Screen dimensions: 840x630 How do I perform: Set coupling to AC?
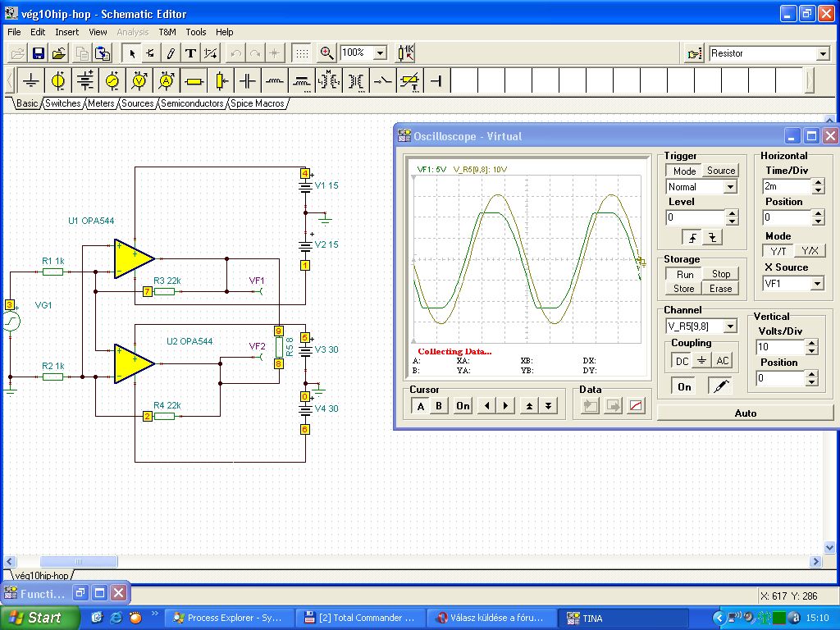[x=722, y=361]
